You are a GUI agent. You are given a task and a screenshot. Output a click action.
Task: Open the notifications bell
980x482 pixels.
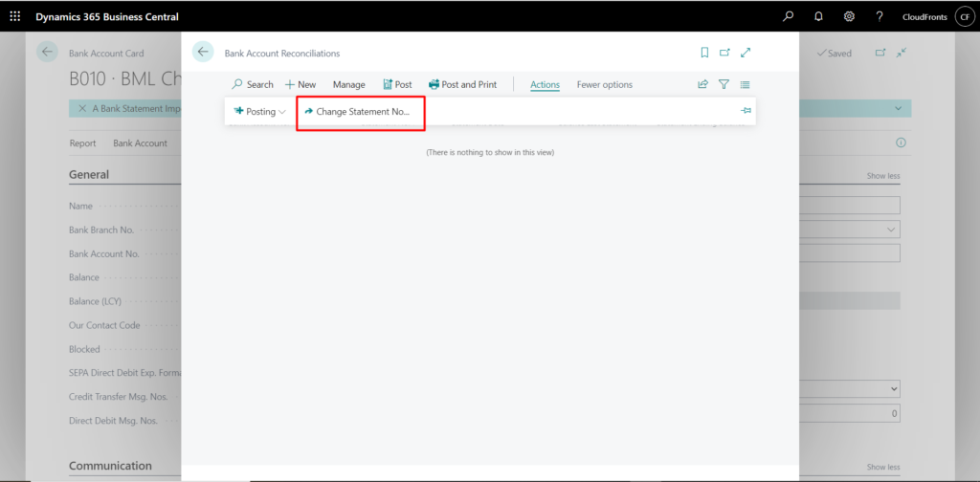pos(819,17)
